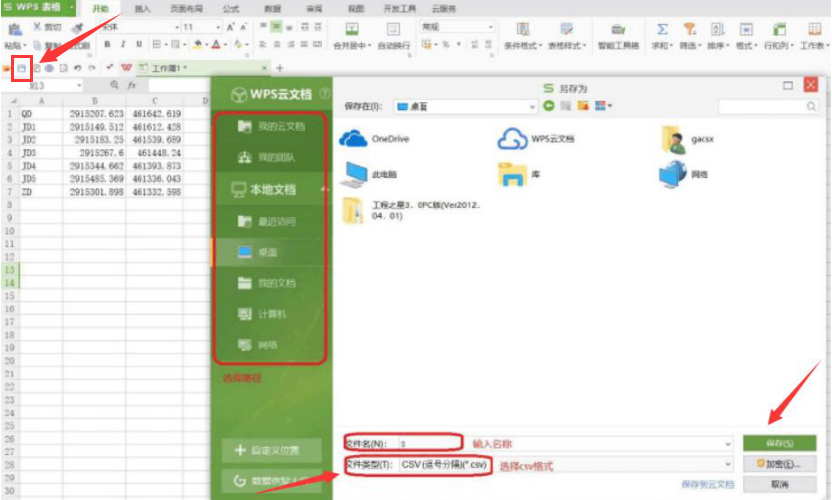
Task: Click green back arrow in save dialog toolbar
Action: coord(549,106)
